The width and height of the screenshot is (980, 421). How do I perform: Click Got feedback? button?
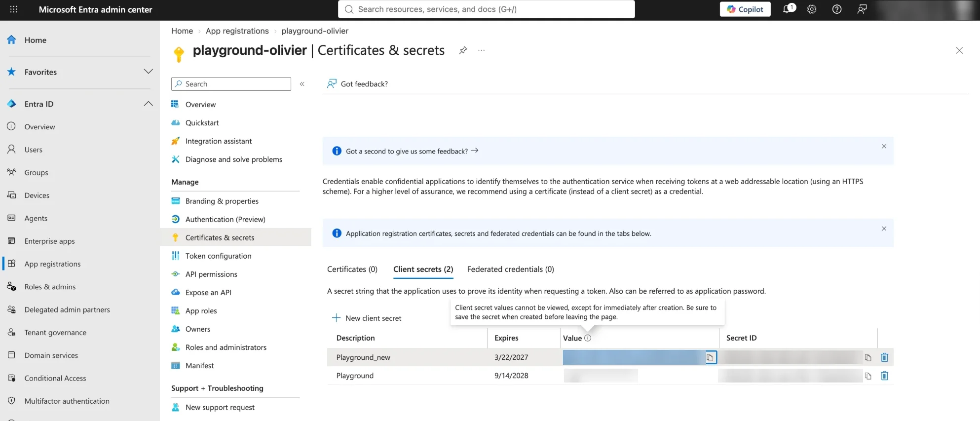[x=357, y=84]
